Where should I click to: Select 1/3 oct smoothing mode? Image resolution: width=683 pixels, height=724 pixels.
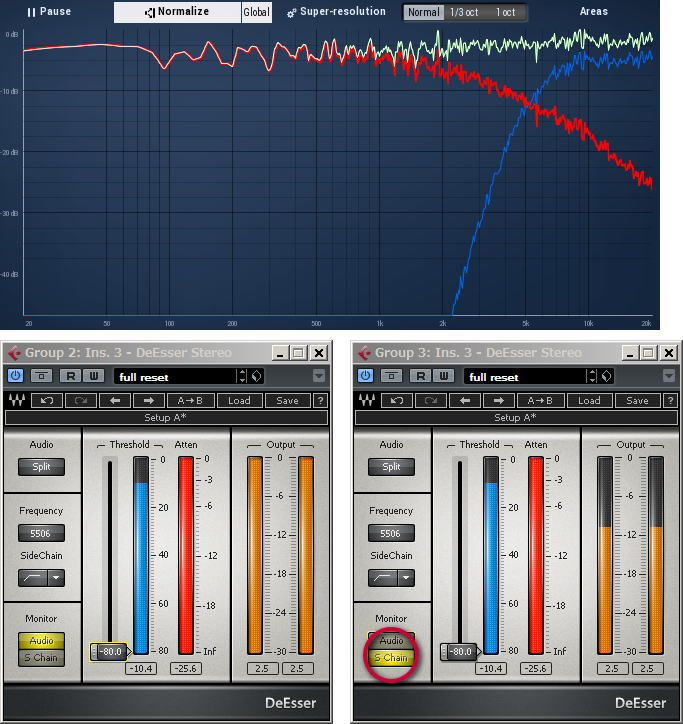pyautogui.click(x=464, y=12)
